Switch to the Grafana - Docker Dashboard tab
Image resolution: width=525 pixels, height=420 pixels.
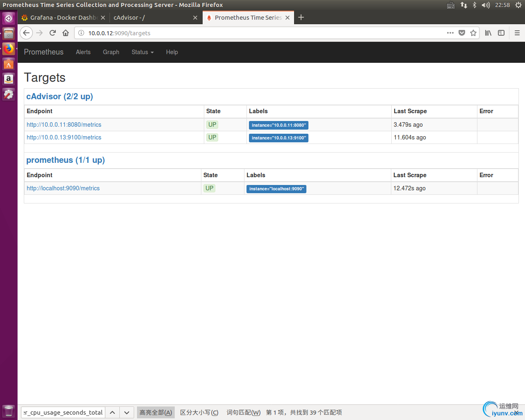pyautogui.click(x=63, y=18)
